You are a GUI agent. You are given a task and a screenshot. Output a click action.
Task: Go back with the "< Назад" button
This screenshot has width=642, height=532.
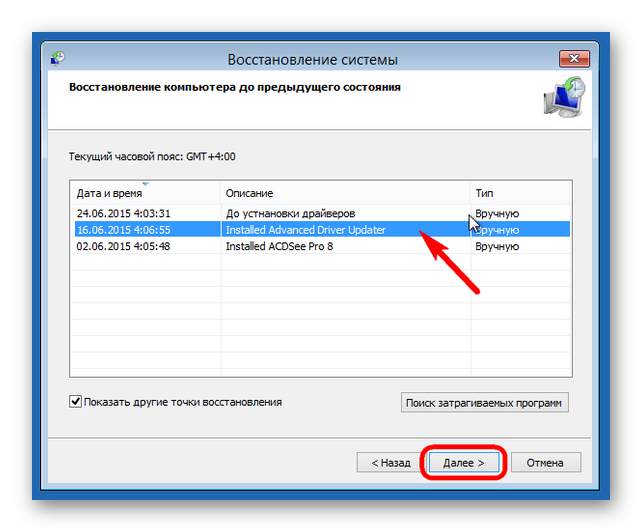click(390, 463)
